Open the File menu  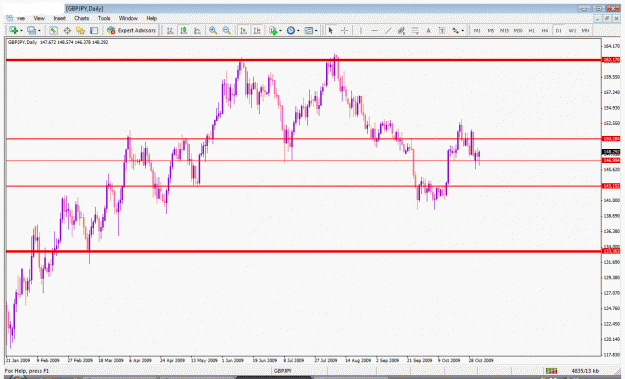pos(21,18)
